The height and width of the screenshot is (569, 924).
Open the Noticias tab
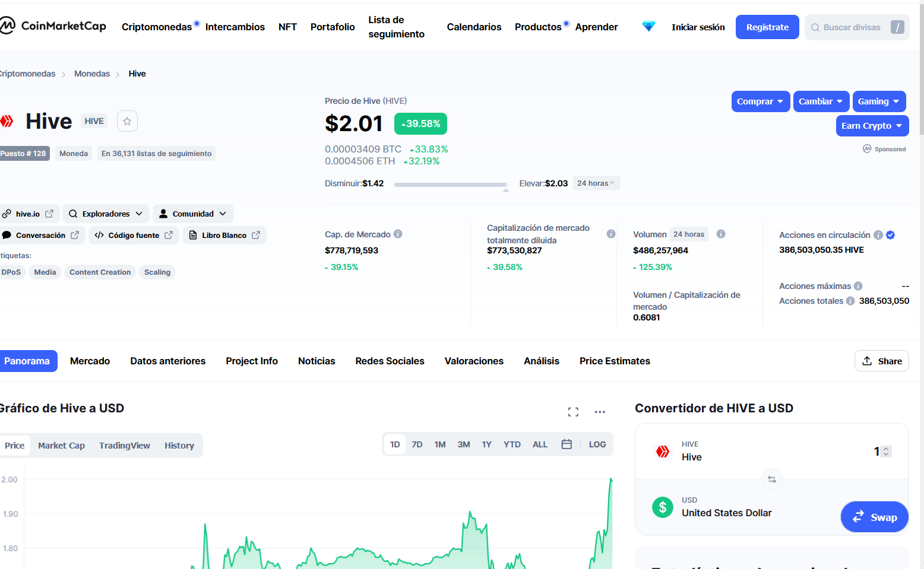(x=317, y=361)
